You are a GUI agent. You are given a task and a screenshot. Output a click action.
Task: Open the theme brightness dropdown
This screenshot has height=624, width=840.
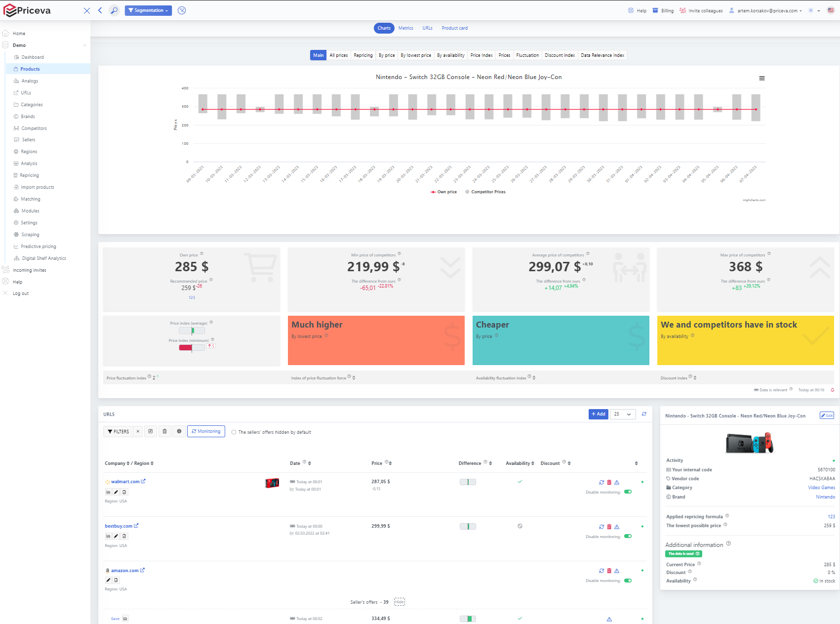point(814,10)
